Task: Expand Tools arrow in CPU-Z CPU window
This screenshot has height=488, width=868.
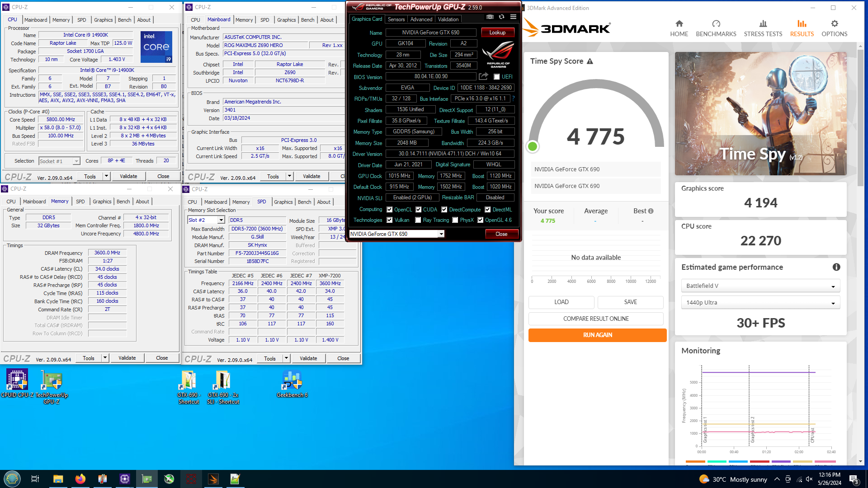Action: (106, 176)
